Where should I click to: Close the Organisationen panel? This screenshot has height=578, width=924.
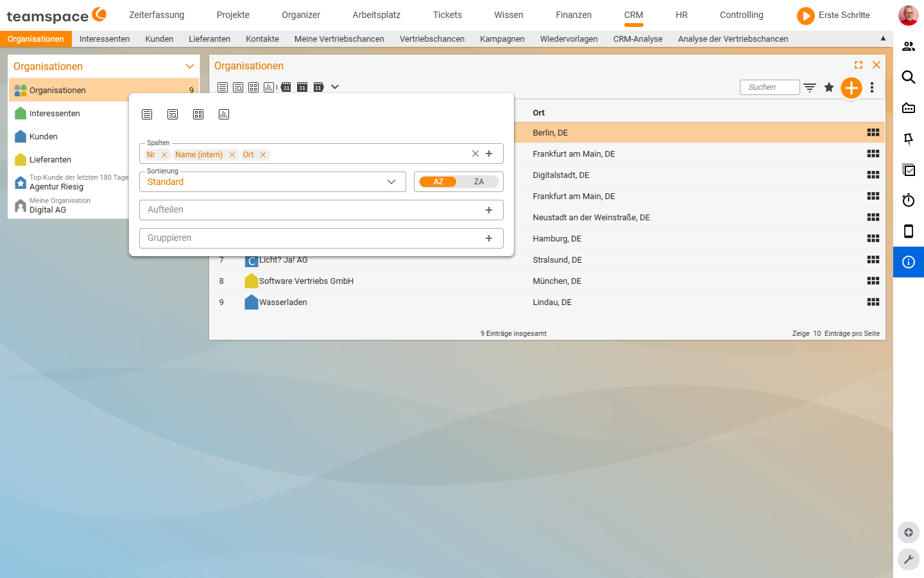tap(877, 65)
